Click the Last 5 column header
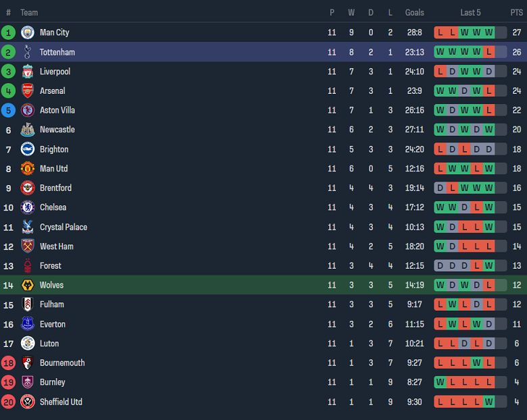 point(470,13)
